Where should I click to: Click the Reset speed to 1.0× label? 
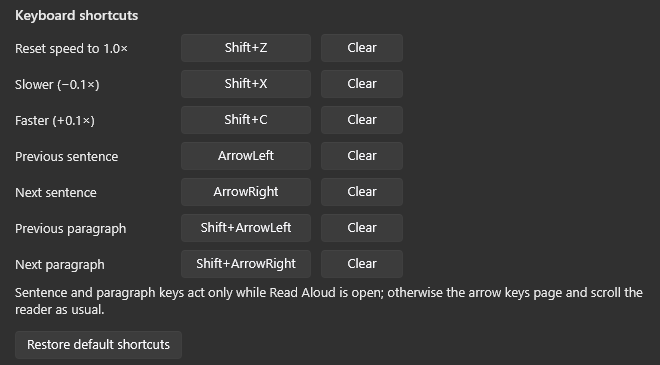click(x=71, y=48)
